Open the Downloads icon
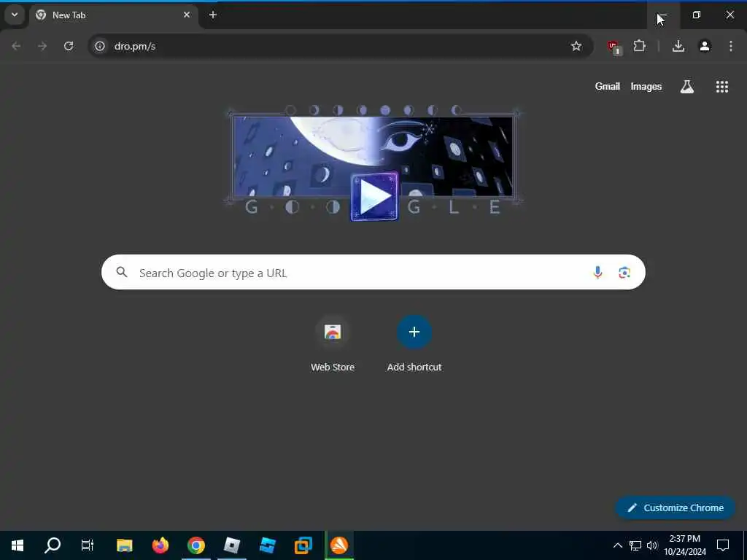Viewport: 747px width, 560px height. click(678, 46)
